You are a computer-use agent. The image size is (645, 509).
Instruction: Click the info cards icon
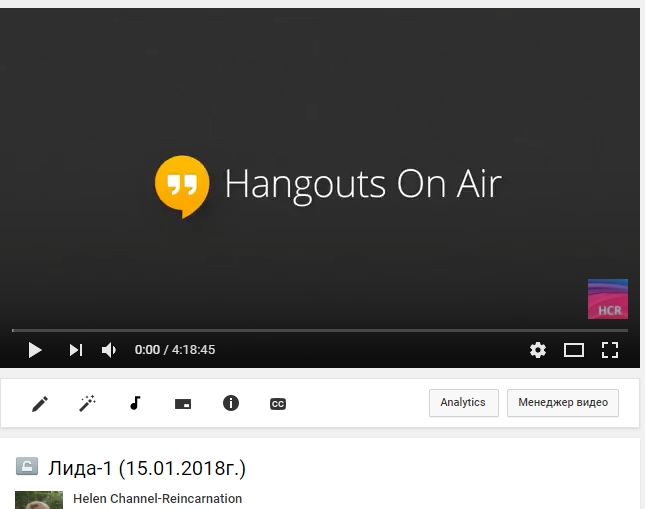(x=231, y=403)
